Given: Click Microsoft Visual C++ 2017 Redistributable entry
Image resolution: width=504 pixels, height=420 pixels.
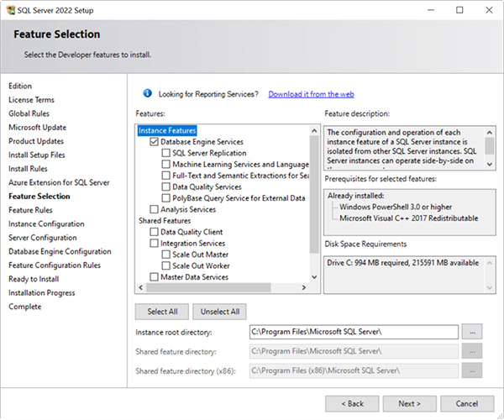Looking at the screenshot, I should pyautogui.click(x=409, y=218).
